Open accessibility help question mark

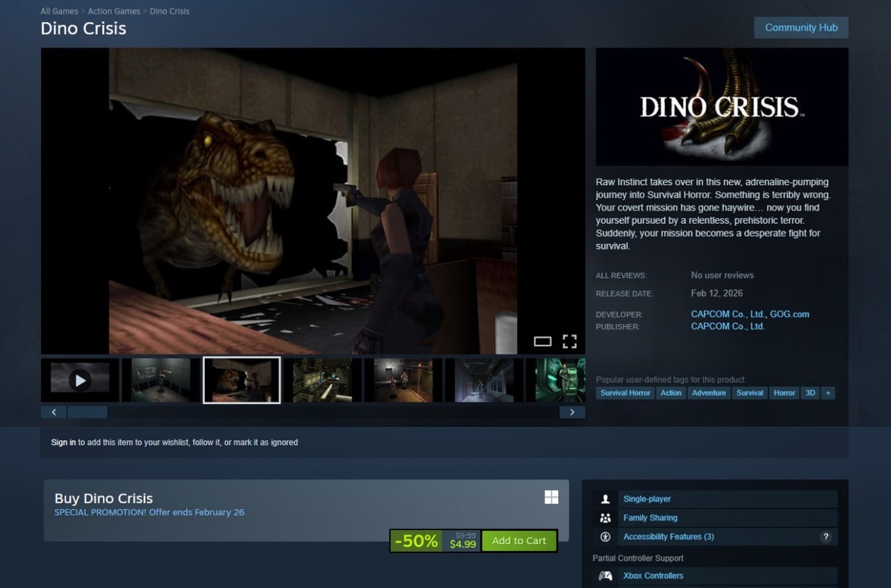(x=826, y=537)
